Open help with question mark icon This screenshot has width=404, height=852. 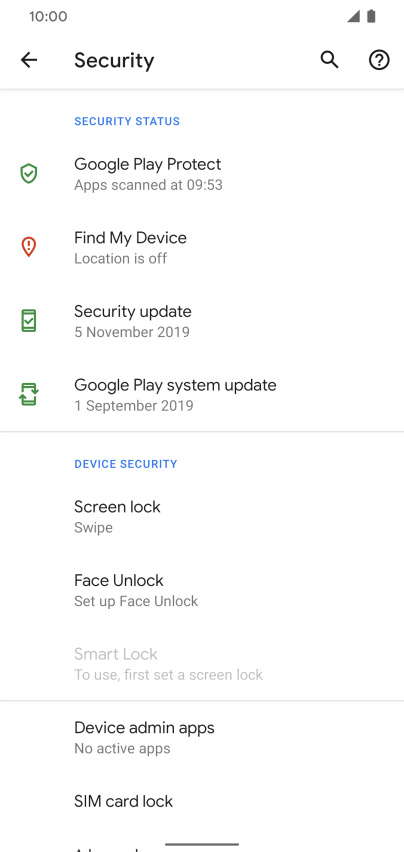379,60
